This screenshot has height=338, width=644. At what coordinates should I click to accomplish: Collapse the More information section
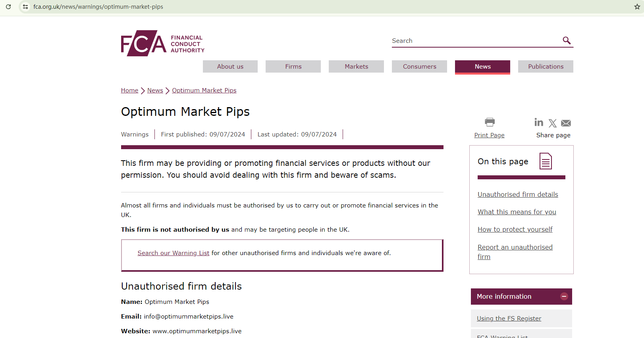(x=564, y=296)
